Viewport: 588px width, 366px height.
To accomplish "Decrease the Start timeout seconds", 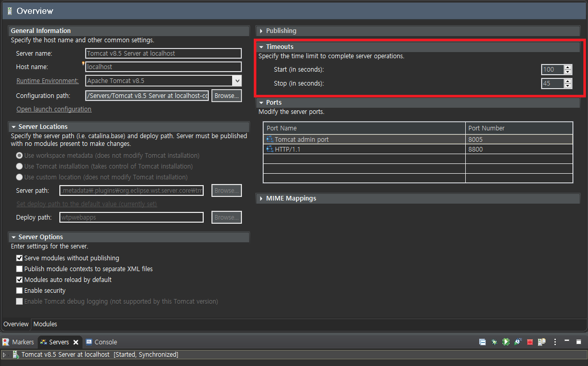I will (x=568, y=72).
